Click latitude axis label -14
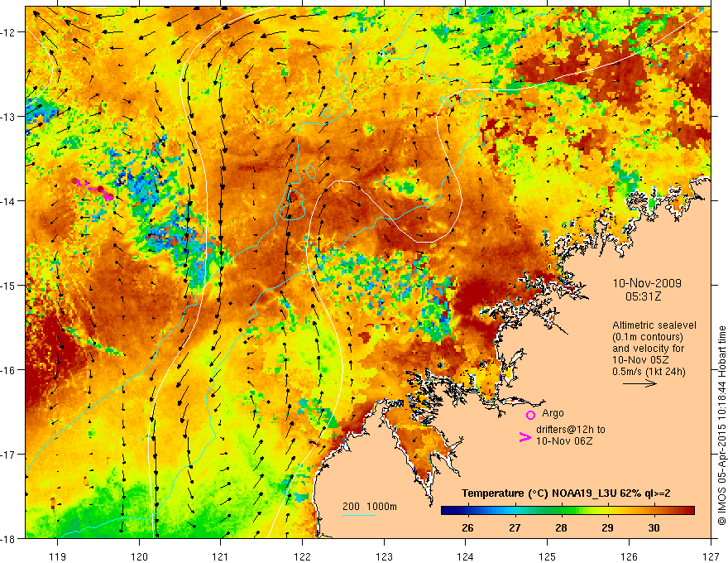 (8, 201)
